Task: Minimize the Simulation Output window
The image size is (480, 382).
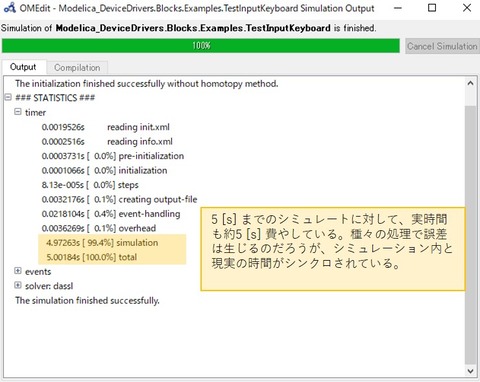Action: point(398,8)
